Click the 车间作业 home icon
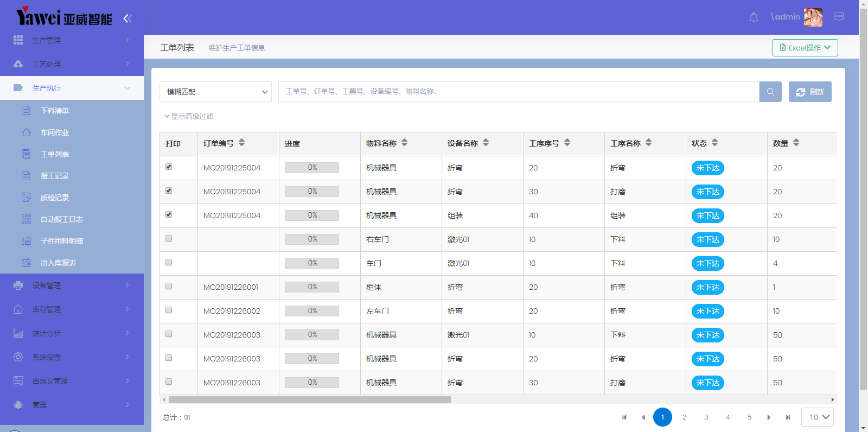Screen dimensions: 868x432 tap(26, 132)
